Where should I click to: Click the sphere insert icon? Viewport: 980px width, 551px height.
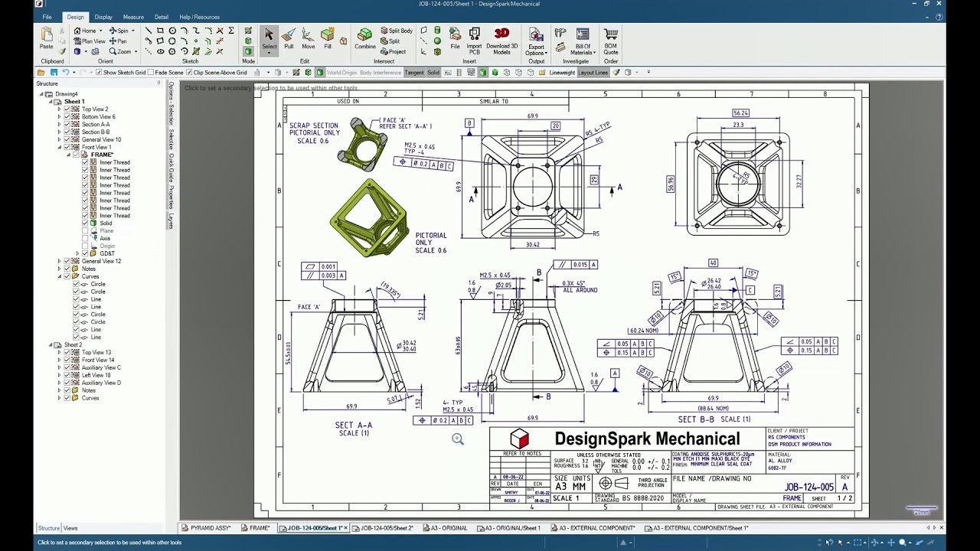[437, 41]
